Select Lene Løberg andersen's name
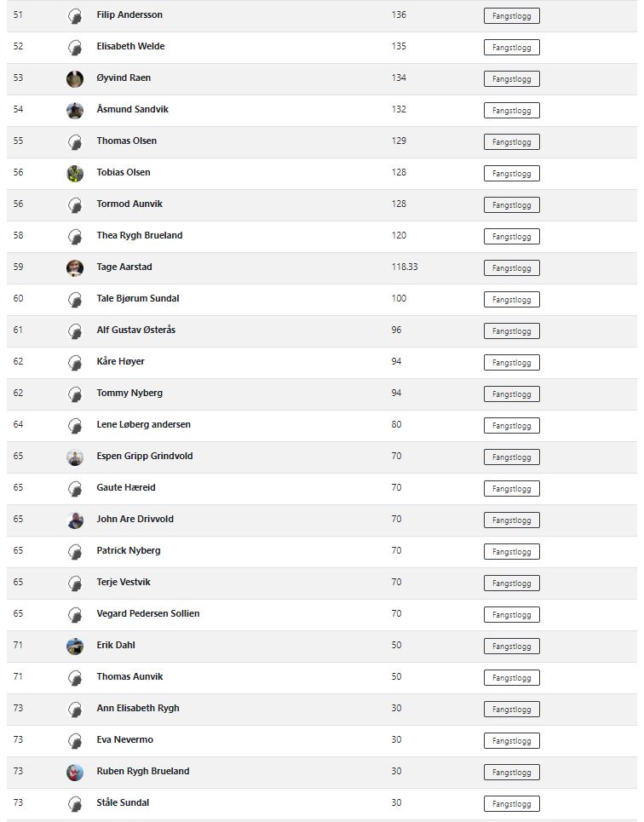The image size is (644, 822). pyautogui.click(x=143, y=424)
